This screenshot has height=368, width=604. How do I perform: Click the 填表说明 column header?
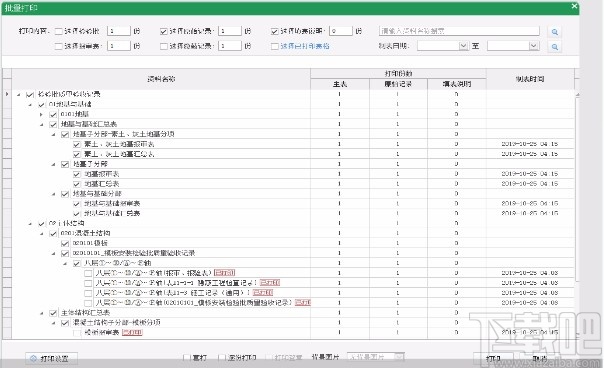[x=457, y=84]
